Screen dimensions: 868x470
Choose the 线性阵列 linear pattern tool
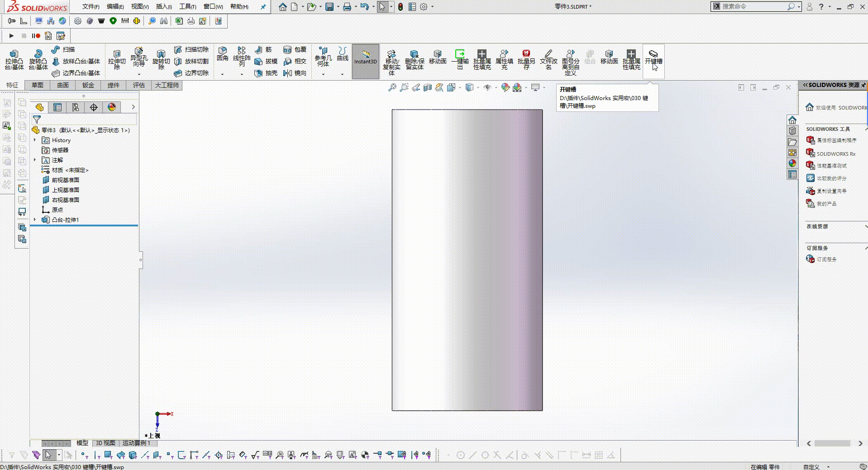(242, 57)
